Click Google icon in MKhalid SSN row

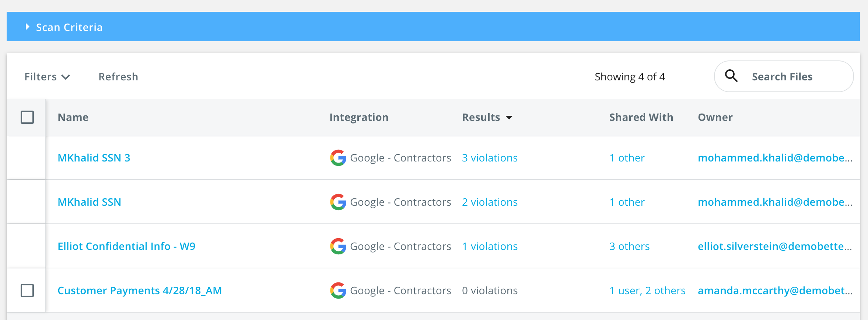(x=338, y=202)
